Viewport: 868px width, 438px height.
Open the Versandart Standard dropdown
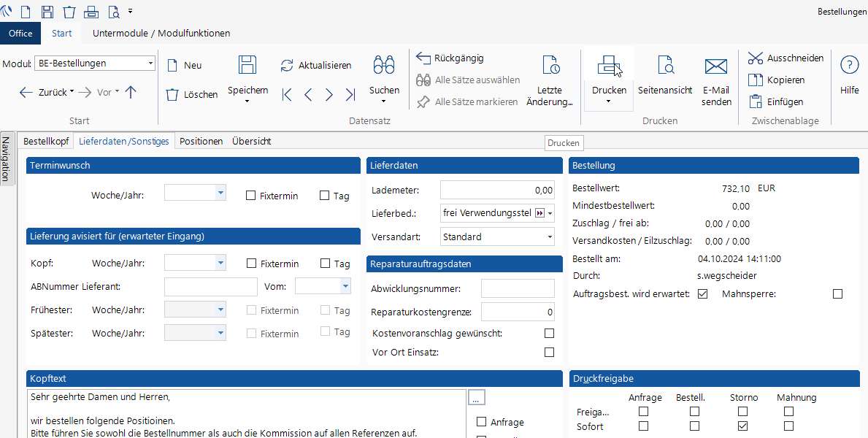[x=550, y=237]
